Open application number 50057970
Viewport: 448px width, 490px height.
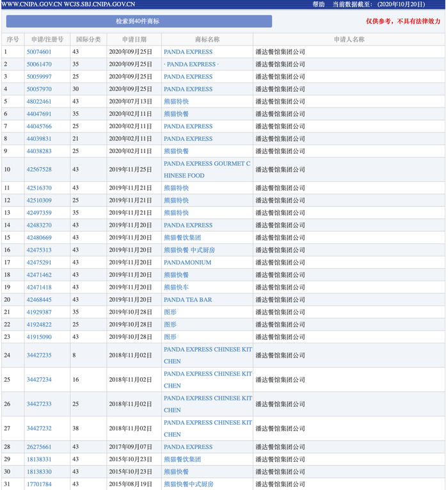pos(39,89)
